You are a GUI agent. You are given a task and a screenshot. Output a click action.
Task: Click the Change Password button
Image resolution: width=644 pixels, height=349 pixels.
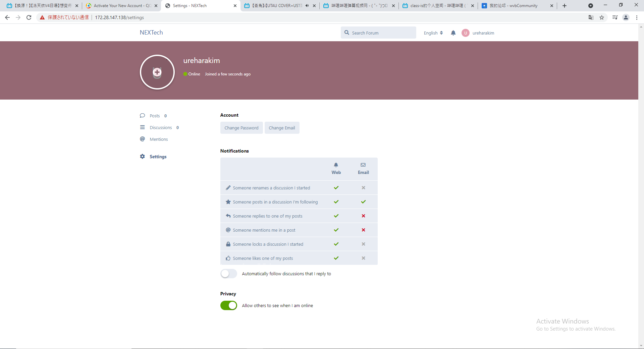pos(241,128)
